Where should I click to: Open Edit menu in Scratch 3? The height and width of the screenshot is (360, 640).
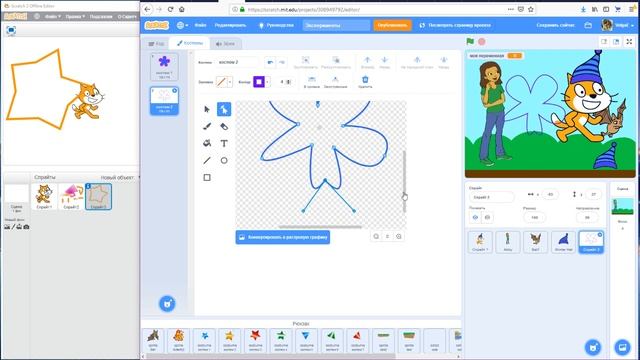[230, 25]
